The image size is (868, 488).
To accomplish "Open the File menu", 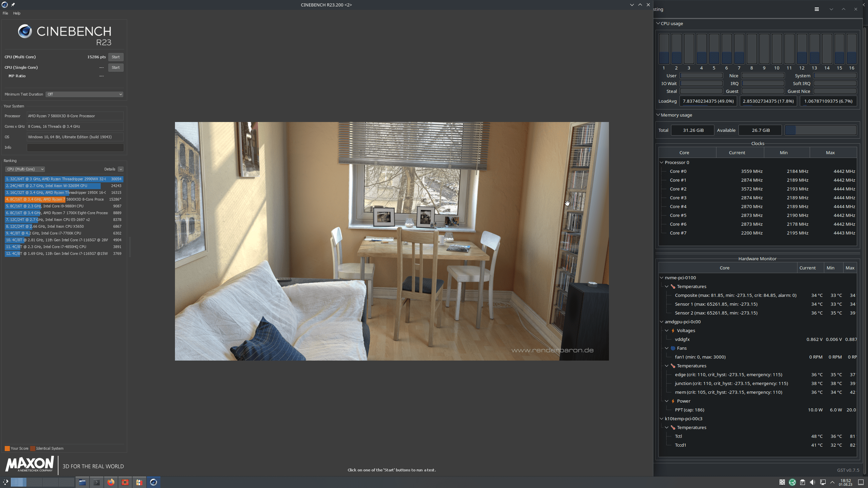I will 5,13.
